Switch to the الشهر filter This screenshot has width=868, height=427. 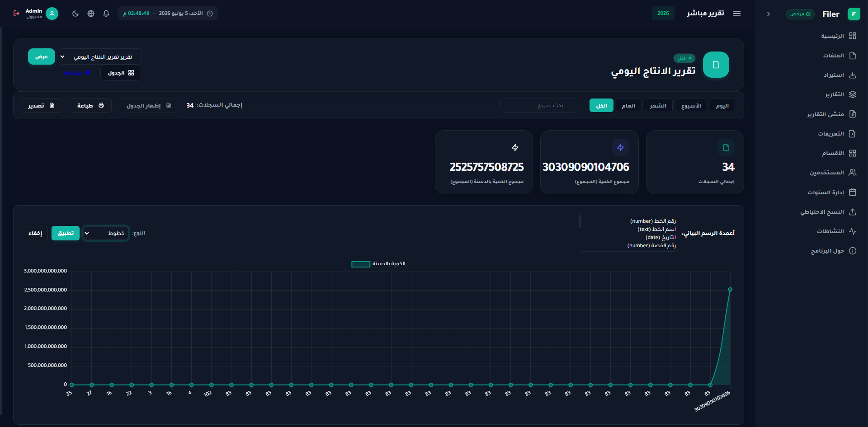coord(658,106)
